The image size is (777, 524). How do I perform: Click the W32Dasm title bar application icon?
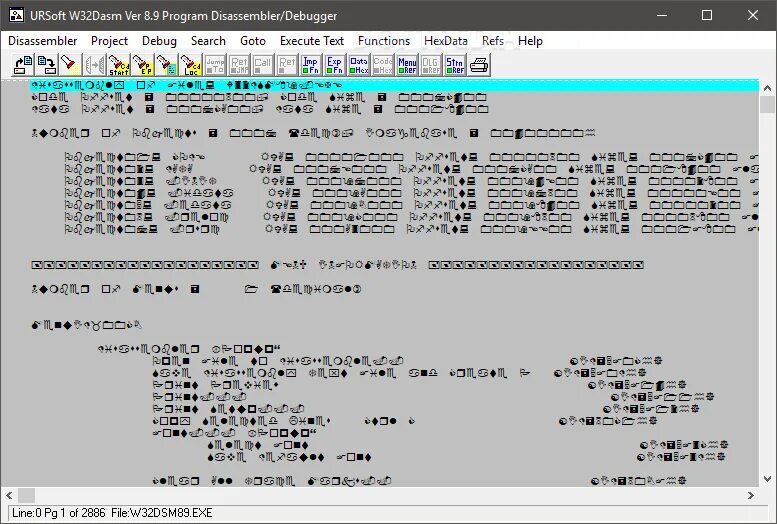tap(16, 15)
